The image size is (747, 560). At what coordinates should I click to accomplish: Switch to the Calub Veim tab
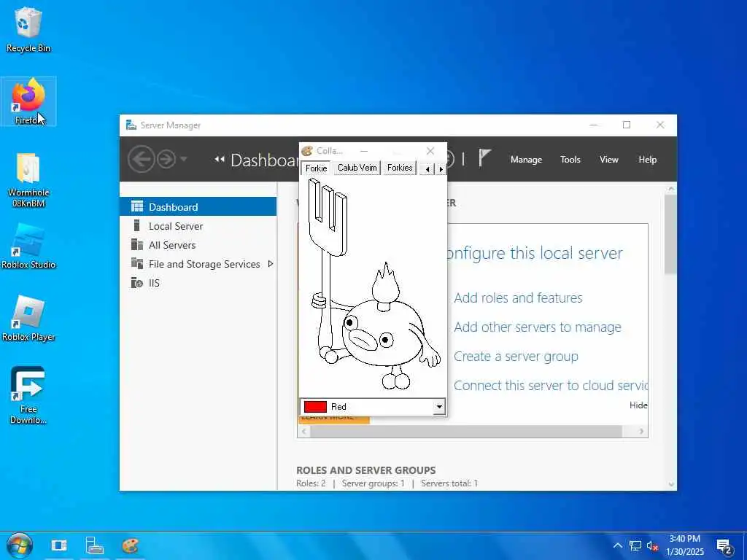pyautogui.click(x=357, y=168)
